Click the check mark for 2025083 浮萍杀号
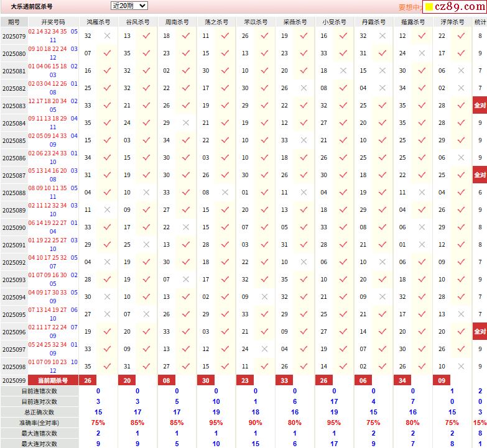 [461, 105]
